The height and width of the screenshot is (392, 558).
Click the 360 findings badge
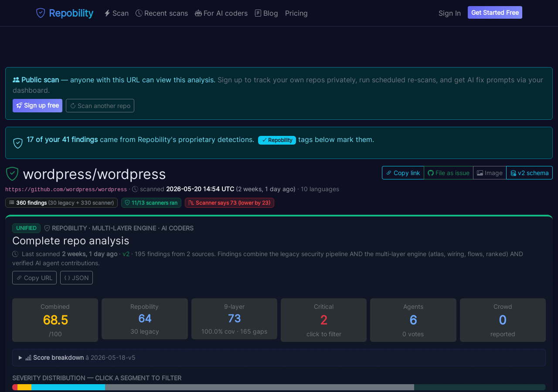tap(61, 203)
